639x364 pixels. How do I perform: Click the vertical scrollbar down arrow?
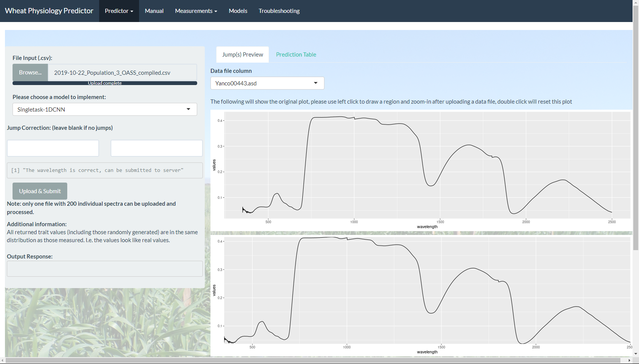point(636,354)
